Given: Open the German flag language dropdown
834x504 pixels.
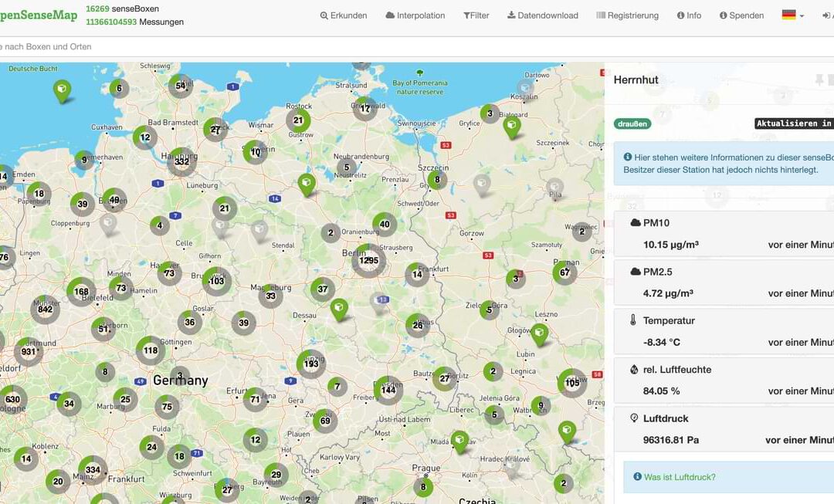Looking at the screenshot, I should [x=792, y=15].
